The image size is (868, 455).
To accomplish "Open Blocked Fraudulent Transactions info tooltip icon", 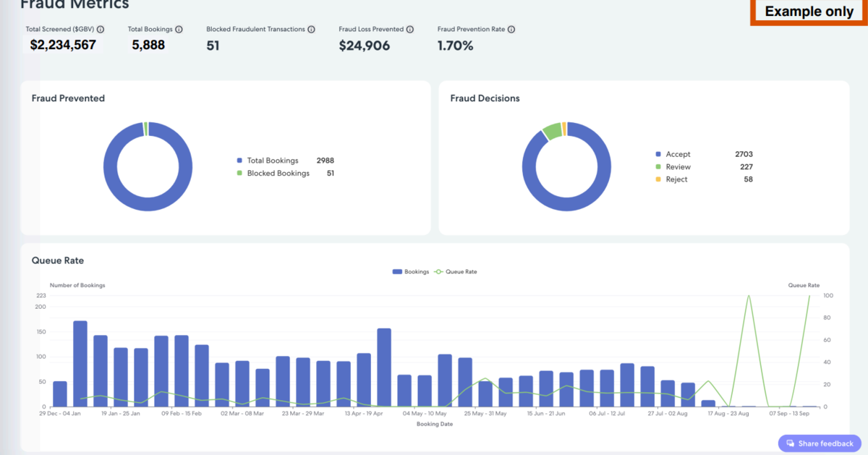I will tap(311, 30).
